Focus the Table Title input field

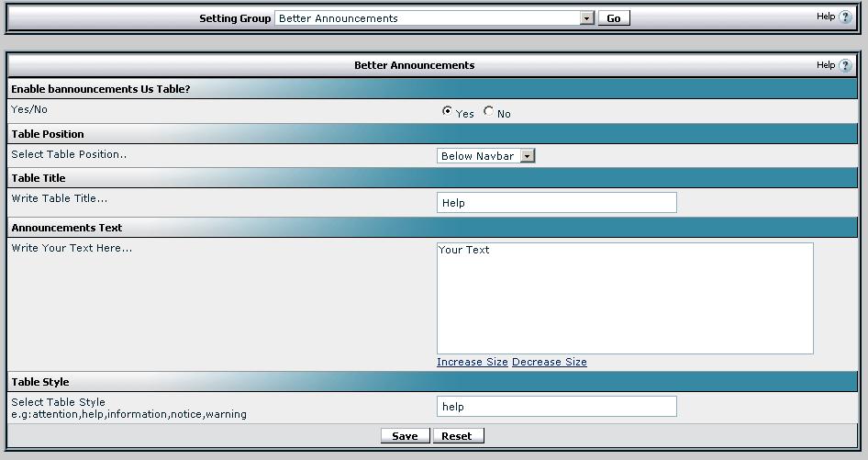(556, 203)
